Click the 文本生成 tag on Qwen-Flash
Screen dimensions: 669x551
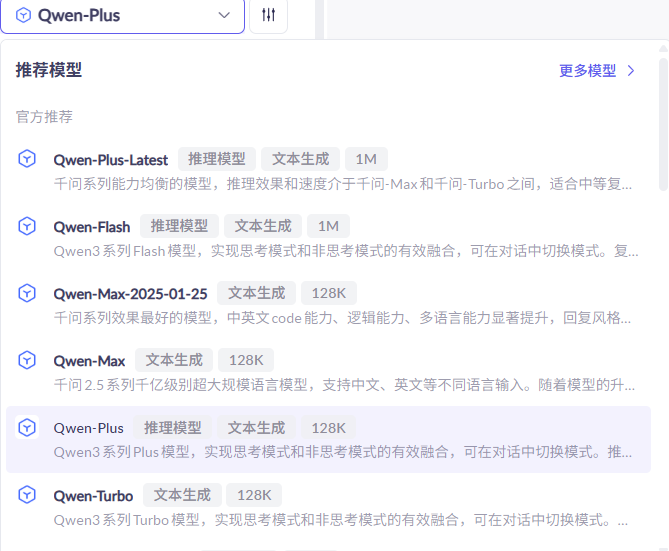[x=263, y=226]
